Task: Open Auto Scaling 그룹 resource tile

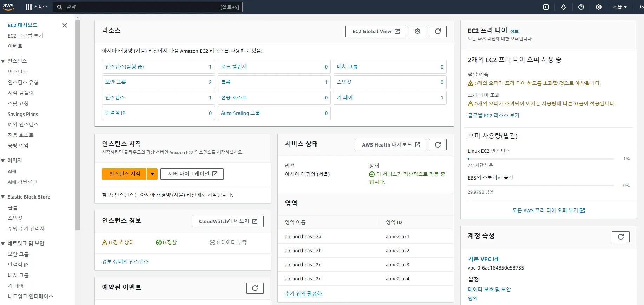Action: pos(274,113)
